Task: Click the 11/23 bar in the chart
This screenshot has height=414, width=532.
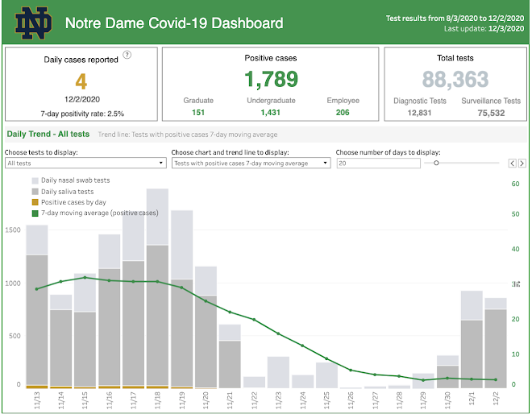Action: tap(278, 372)
